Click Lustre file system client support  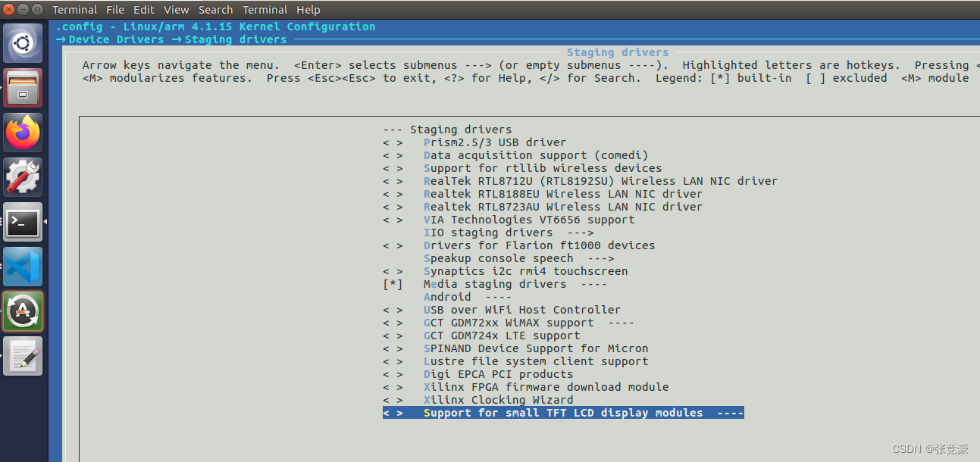(515, 361)
